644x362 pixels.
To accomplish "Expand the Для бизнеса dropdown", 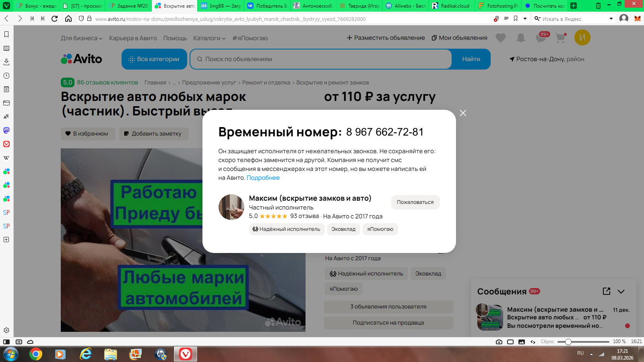I will click(82, 38).
